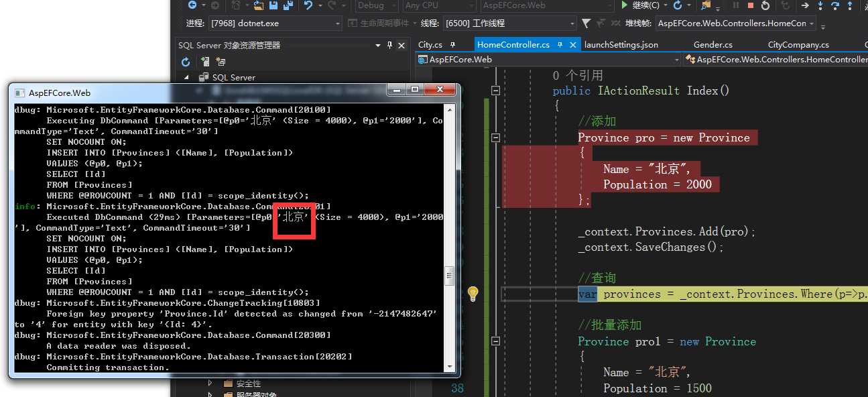The width and height of the screenshot is (868, 397).
Task: Step into the code
Action: [821, 5]
